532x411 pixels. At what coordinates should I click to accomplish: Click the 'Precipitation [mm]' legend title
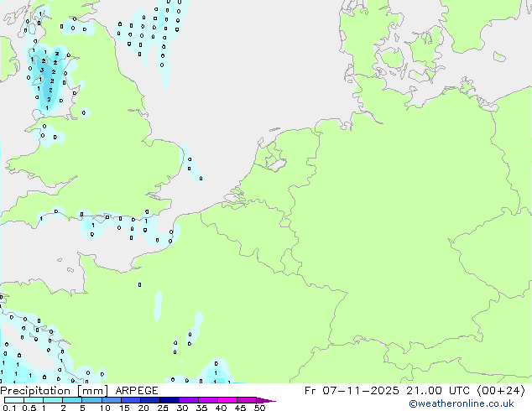tap(55, 391)
